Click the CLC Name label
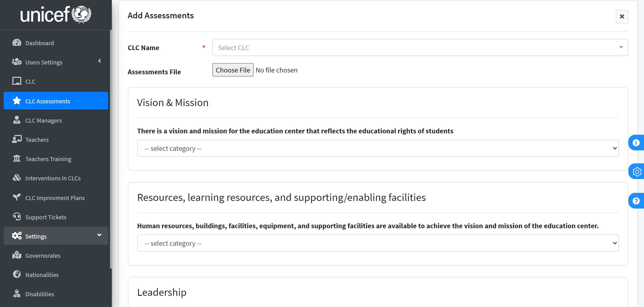Screen dimensions: 644x307 [x=143, y=47]
